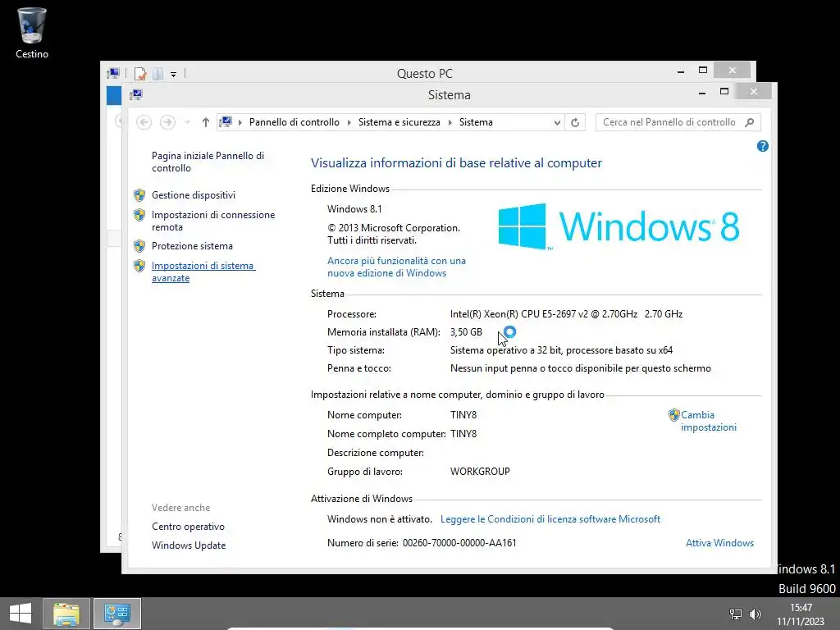This screenshot has width=840, height=630.
Task: Click shield icon beside 'Impostazioni di sistema avanzate'
Action: pyautogui.click(x=139, y=266)
